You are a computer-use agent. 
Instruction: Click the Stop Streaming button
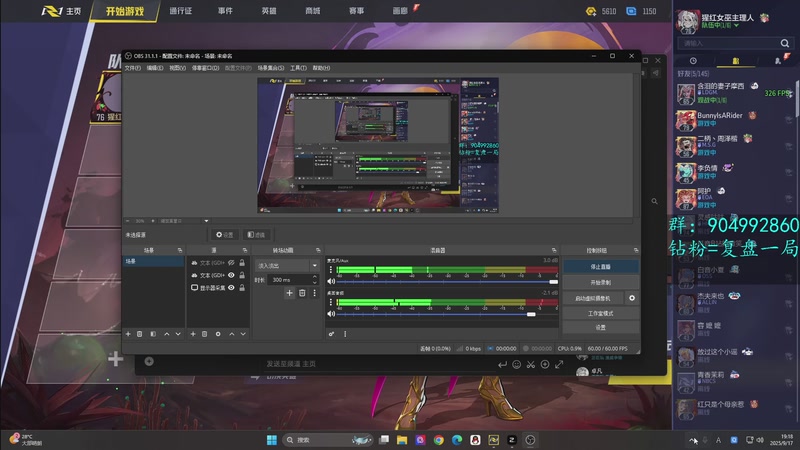click(601, 266)
